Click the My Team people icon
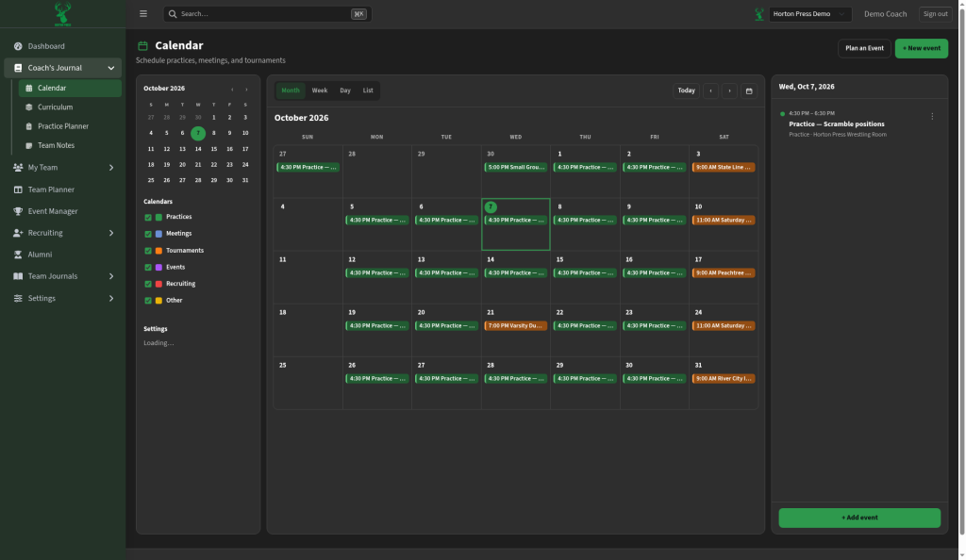Viewport: 966px width, 560px height. [x=18, y=168]
